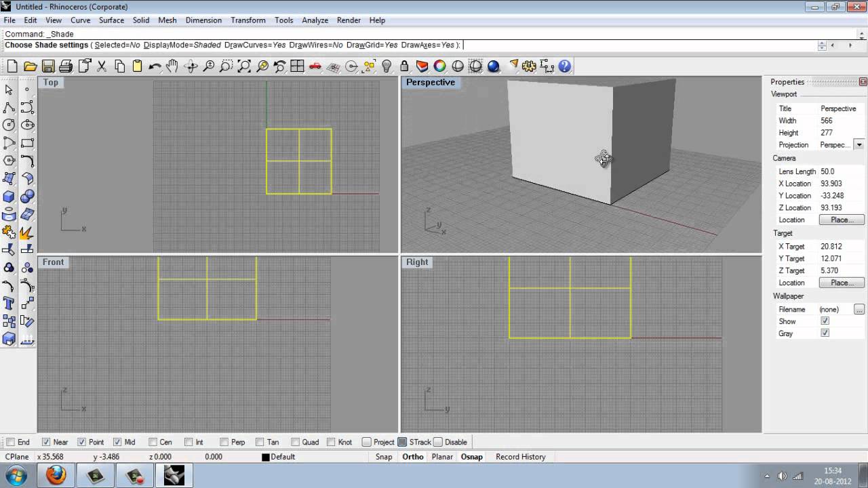Toggle the wallpaper Gray checkbox
Screen dimensions: 868x488
(x=825, y=333)
